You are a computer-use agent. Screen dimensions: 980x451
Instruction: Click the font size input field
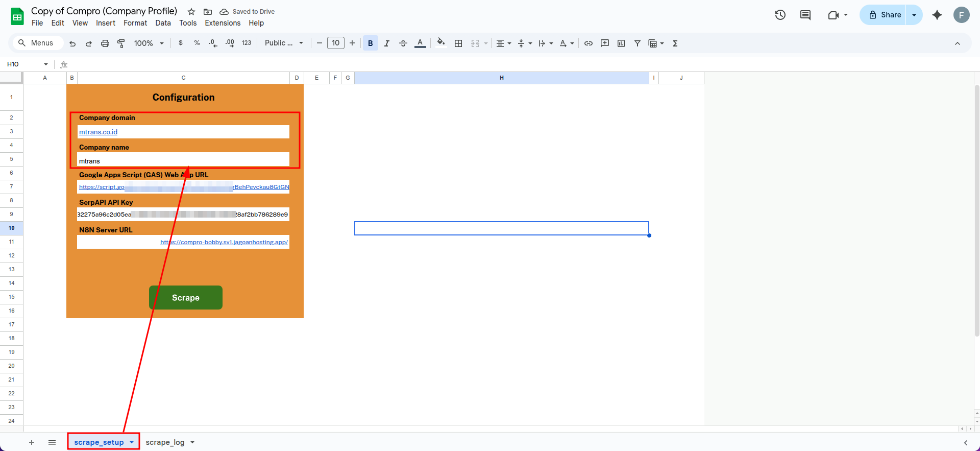(x=336, y=43)
